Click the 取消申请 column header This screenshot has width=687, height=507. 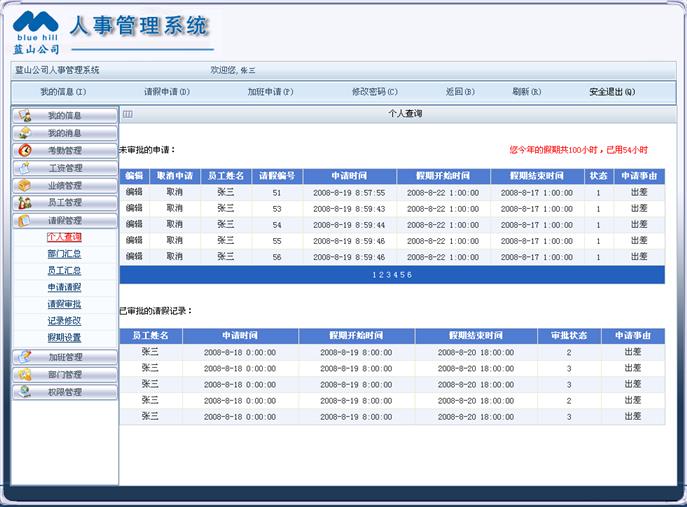pyautogui.click(x=174, y=176)
